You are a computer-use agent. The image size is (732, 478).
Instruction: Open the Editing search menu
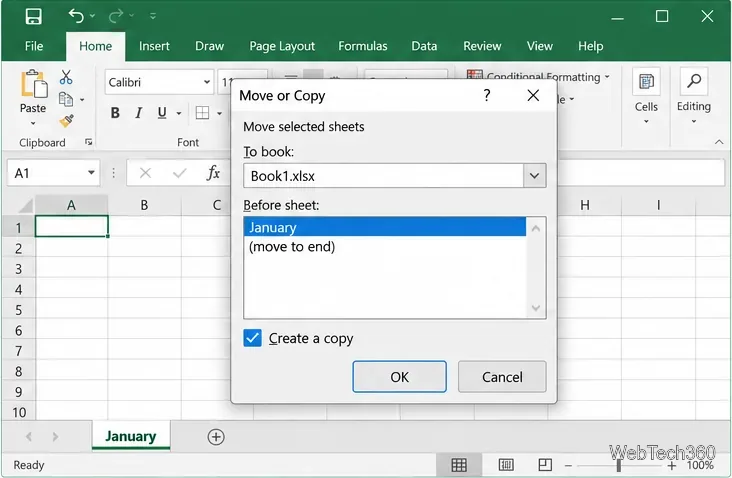coord(694,96)
